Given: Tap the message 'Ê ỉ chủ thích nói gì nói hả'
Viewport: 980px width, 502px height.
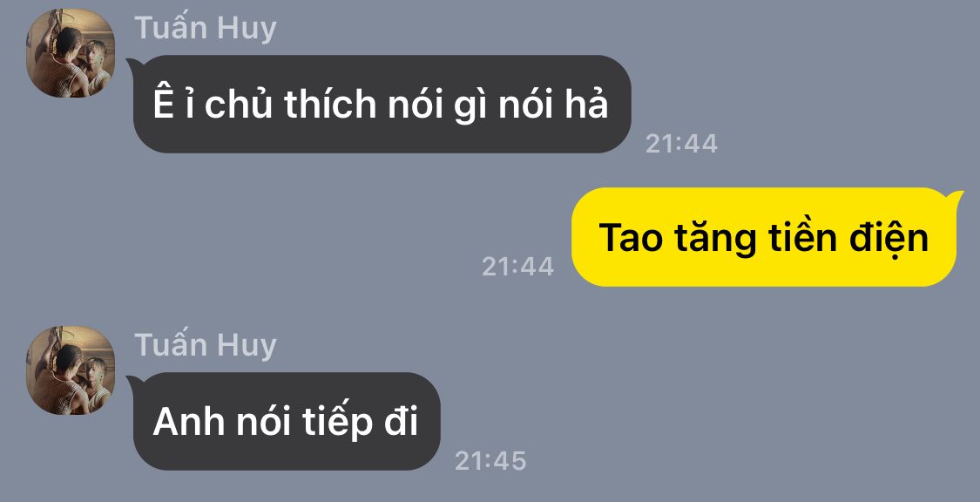Looking at the screenshot, I should [382, 104].
